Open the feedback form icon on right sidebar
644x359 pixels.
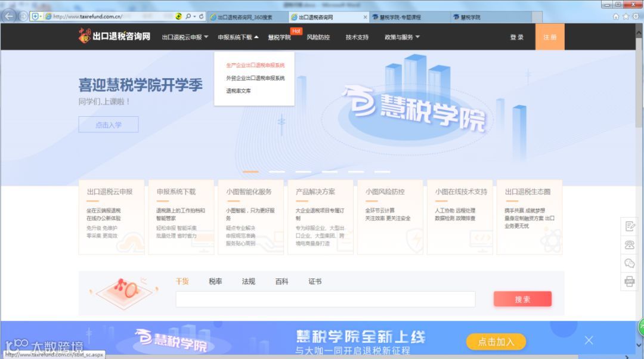pos(630,227)
